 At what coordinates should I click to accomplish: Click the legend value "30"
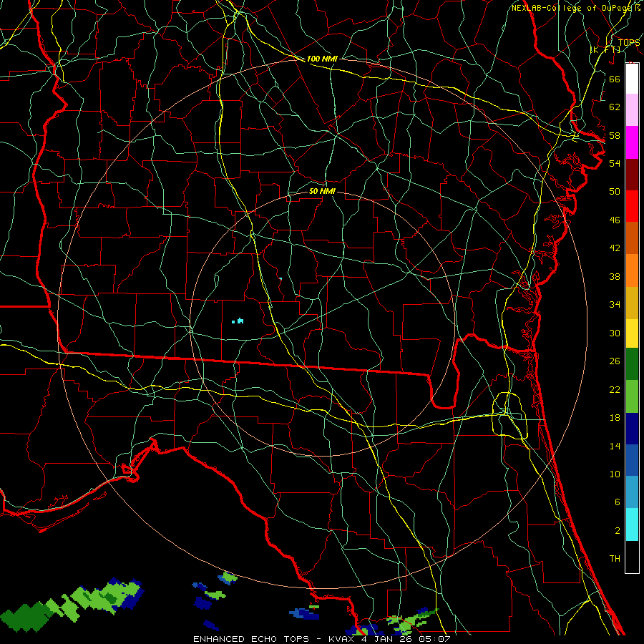pos(615,333)
